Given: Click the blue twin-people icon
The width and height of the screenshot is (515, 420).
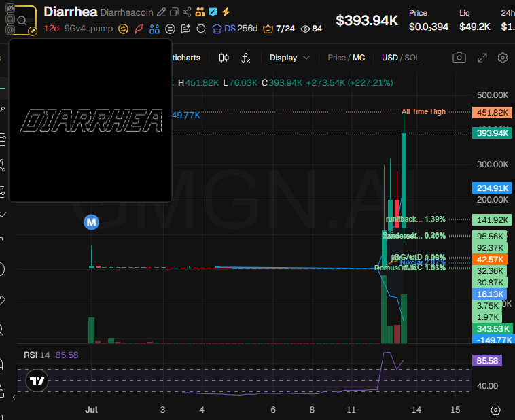Looking at the screenshot, I should point(154,29).
